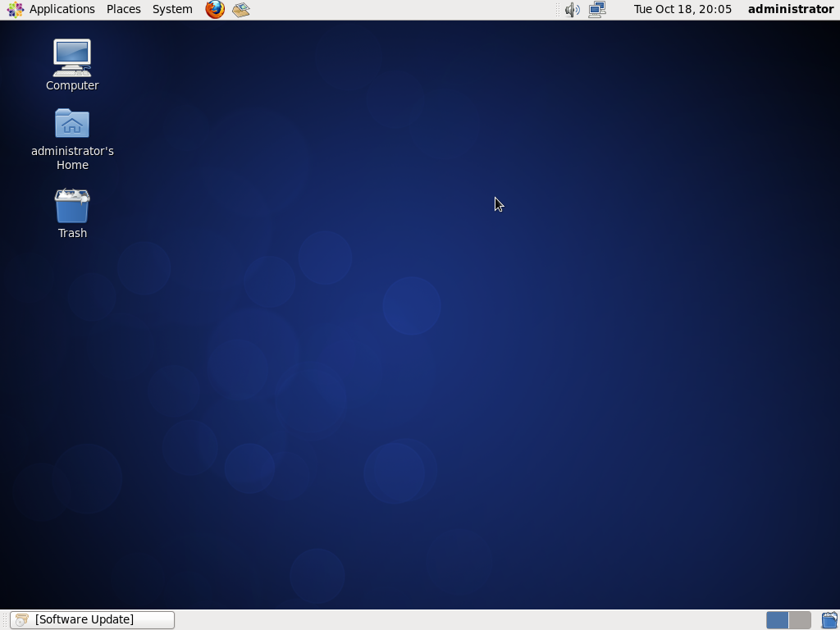Select the administrator's Home folder icon
Screen dimensions: 840x630
[72, 123]
